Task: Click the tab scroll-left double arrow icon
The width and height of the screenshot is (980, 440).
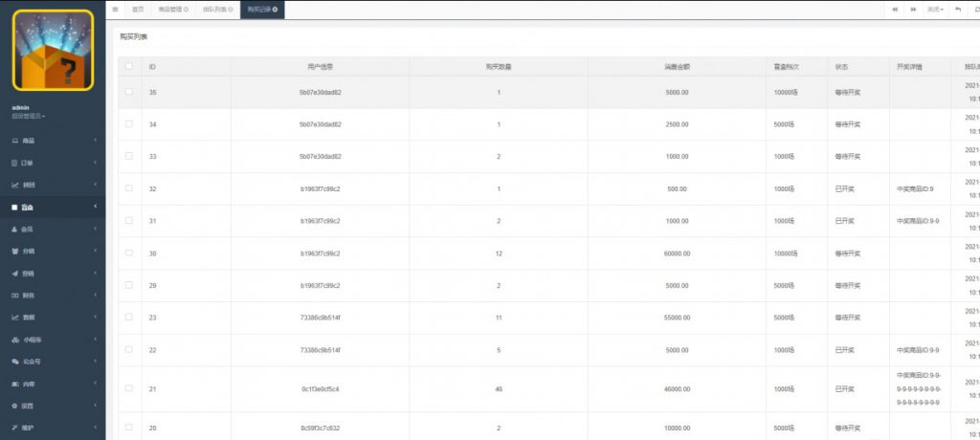Action: click(x=895, y=10)
